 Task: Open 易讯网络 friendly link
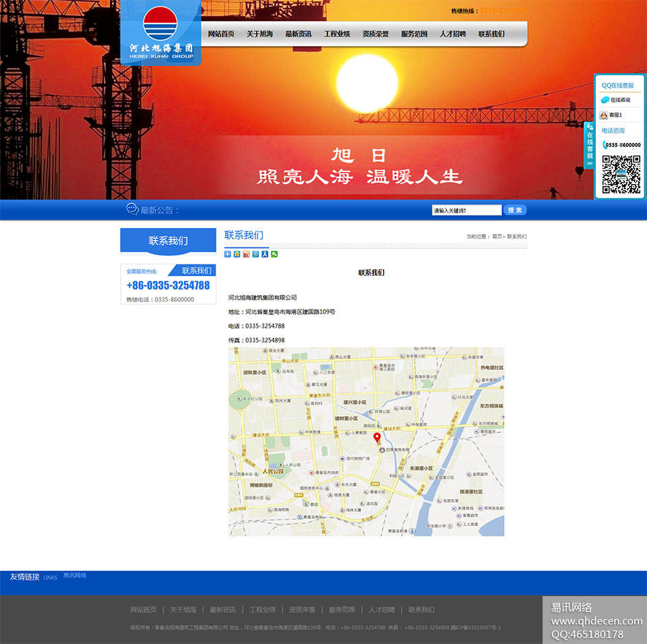tap(75, 576)
